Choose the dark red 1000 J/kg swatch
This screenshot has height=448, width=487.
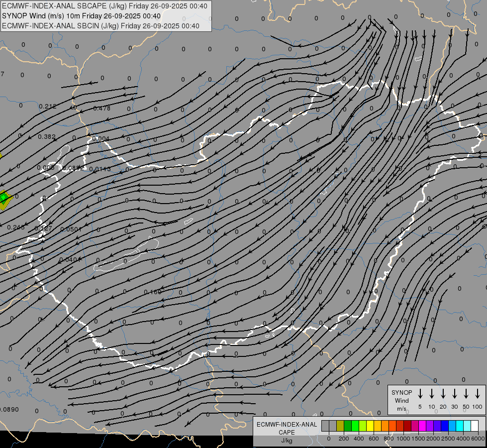pos(407,426)
